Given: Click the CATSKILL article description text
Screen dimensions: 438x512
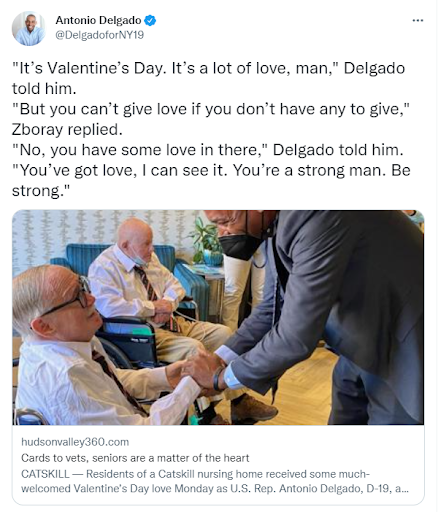Looking at the screenshot, I should (x=215, y=481).
